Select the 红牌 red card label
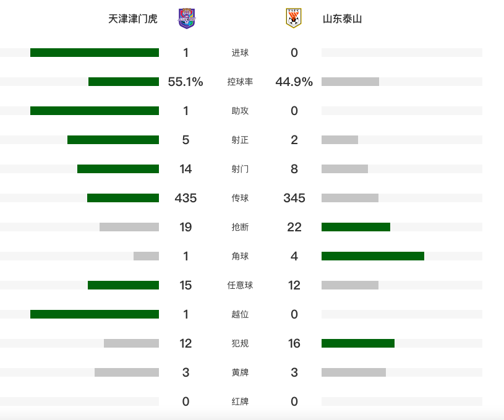Screen dimensions: 504x420 click(240, 401)
